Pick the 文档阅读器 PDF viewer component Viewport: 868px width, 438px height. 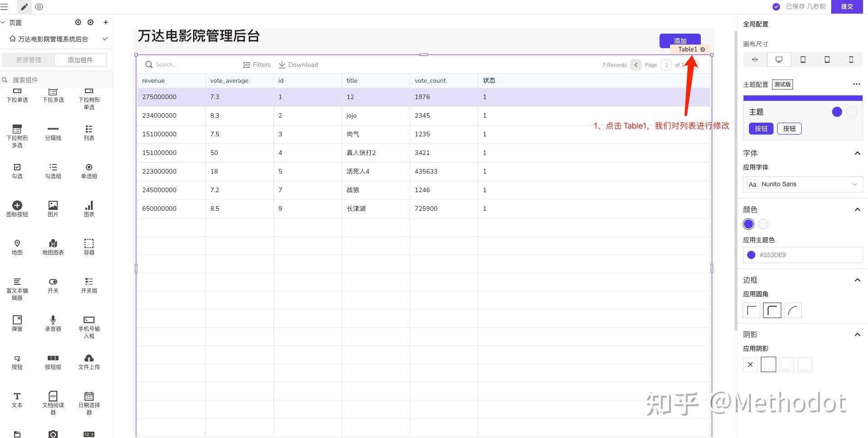point(53,403)
